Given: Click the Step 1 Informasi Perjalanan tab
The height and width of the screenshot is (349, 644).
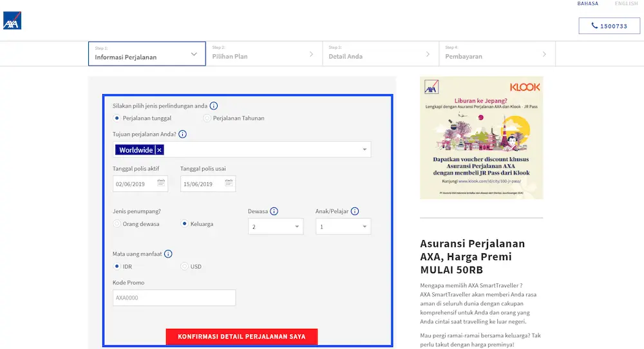Looking at the screenshot, I should [x=147, y=53].
